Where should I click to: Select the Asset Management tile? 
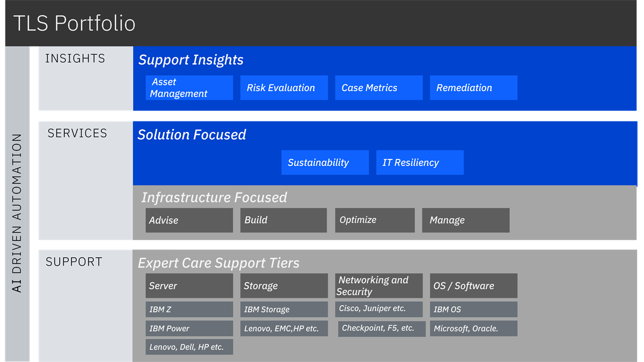189,88
